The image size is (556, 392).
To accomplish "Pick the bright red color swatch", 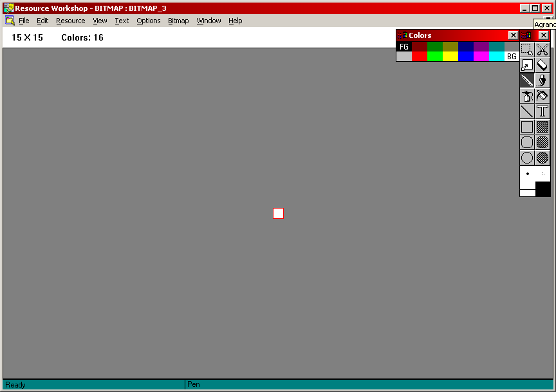I will tap(419, 57).
